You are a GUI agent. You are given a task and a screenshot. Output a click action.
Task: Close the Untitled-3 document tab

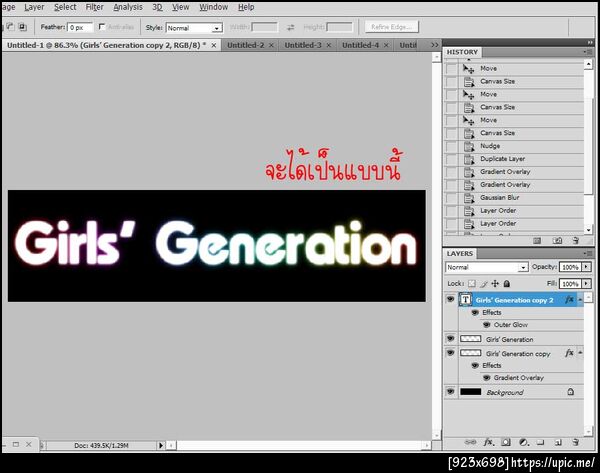(329, 45)
